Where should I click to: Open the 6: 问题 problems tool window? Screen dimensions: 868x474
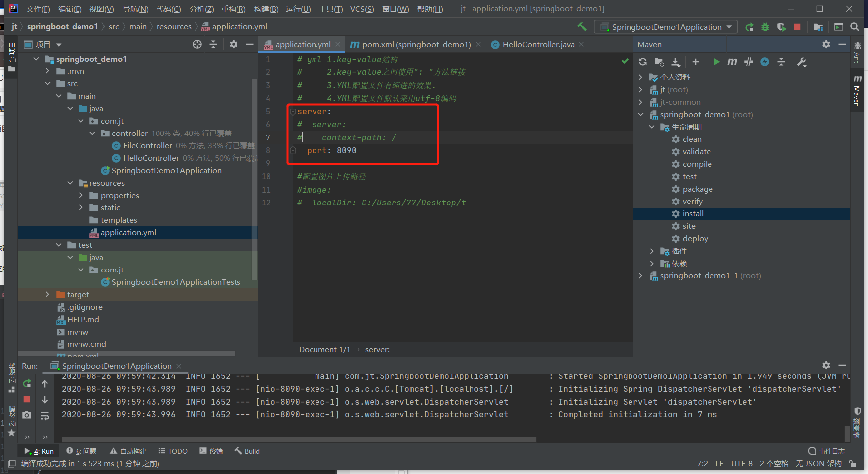click(x=81, y=451)
